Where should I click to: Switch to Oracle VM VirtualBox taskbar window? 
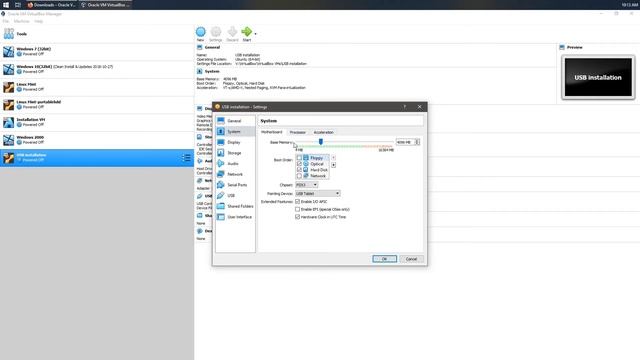[x=105, y=5]
